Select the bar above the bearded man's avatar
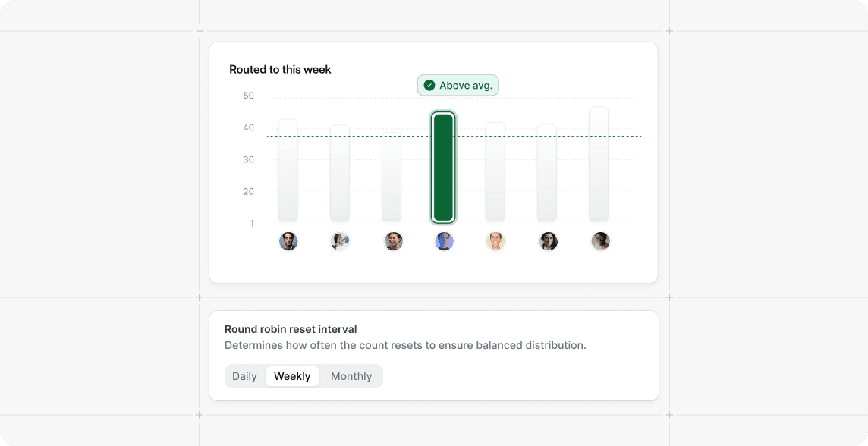 pos(288,170)
